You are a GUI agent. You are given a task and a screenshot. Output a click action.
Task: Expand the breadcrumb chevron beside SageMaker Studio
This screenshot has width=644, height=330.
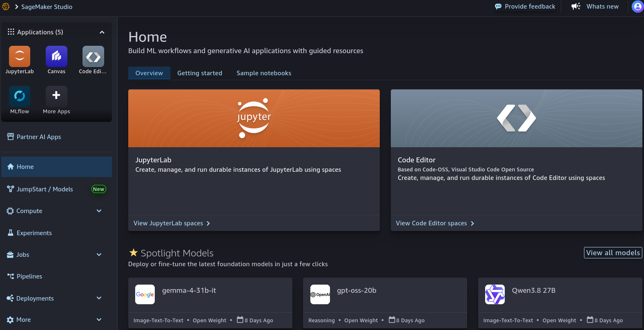17,7
